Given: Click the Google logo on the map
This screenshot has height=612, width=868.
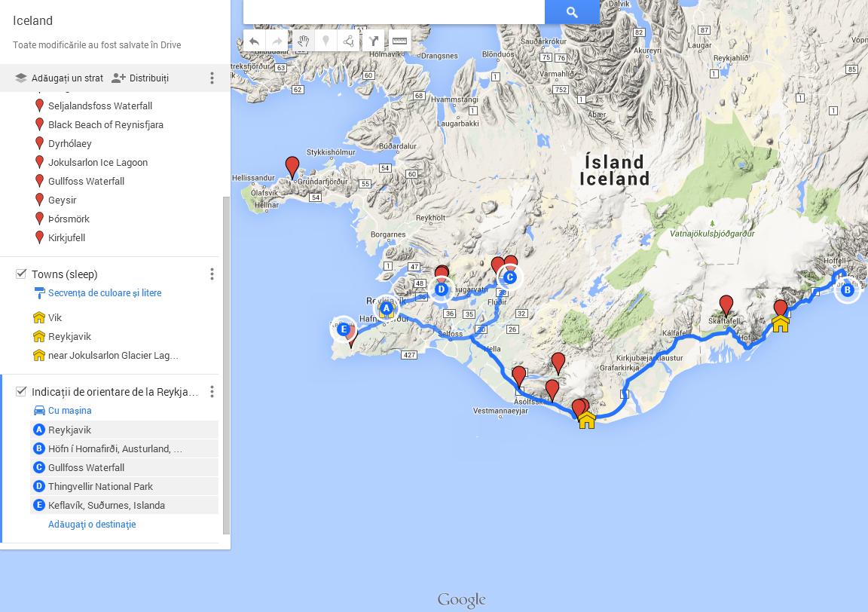Looking at the screenshot, I should 462,600.
